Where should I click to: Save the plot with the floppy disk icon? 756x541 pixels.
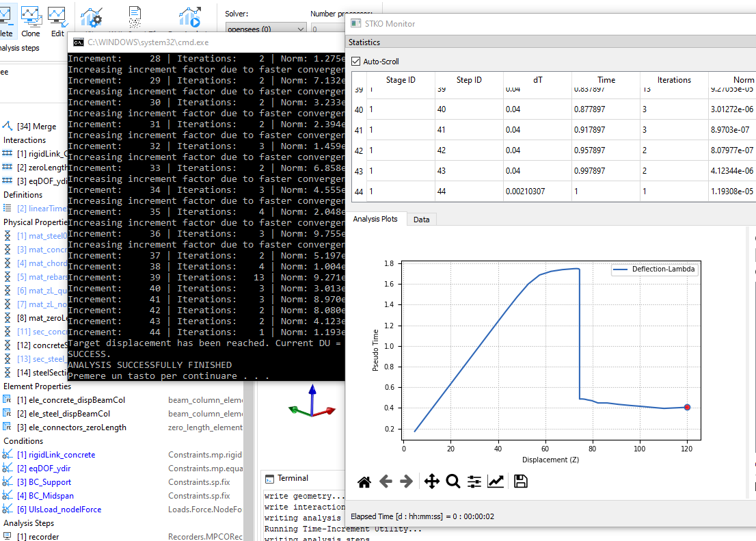pyautogui.click(x=521, y=481)
